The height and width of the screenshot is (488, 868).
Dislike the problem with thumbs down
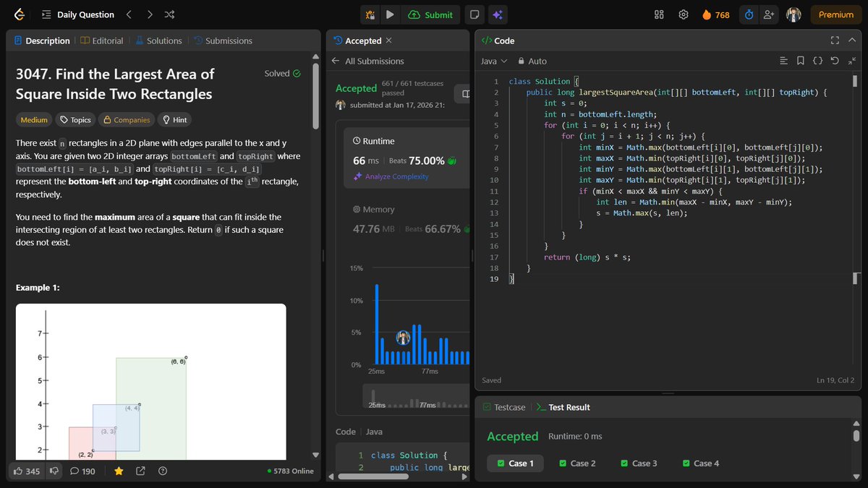(x=54, y=471)
